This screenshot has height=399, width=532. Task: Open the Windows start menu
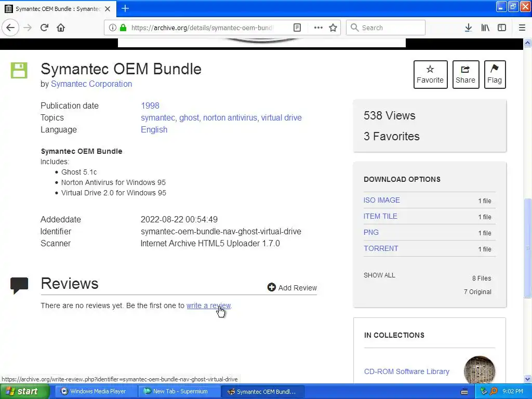24,391
